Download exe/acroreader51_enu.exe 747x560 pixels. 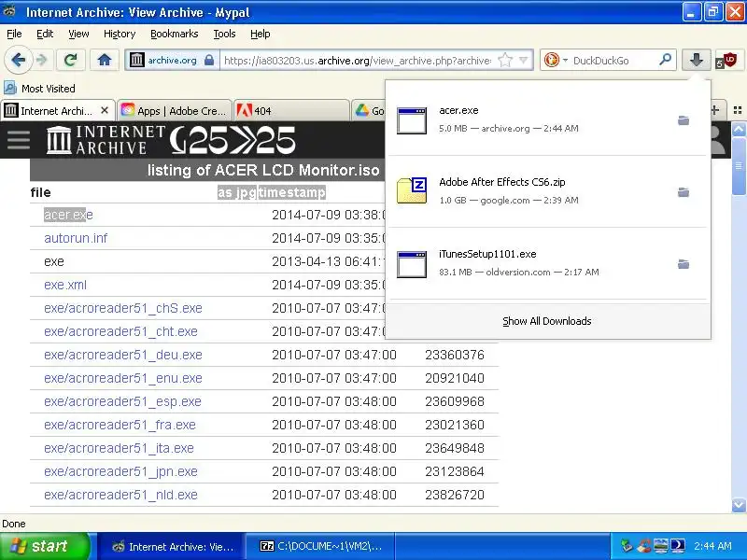click(123, 378)
